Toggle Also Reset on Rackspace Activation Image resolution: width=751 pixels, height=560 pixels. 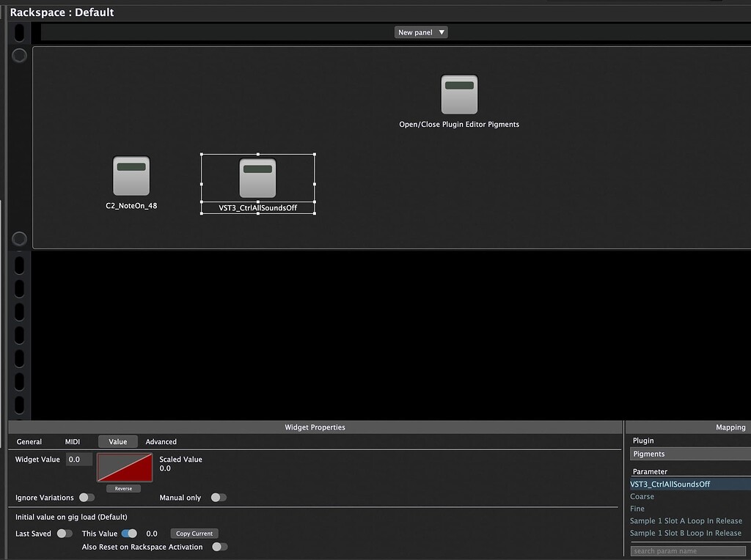[219, 547]
